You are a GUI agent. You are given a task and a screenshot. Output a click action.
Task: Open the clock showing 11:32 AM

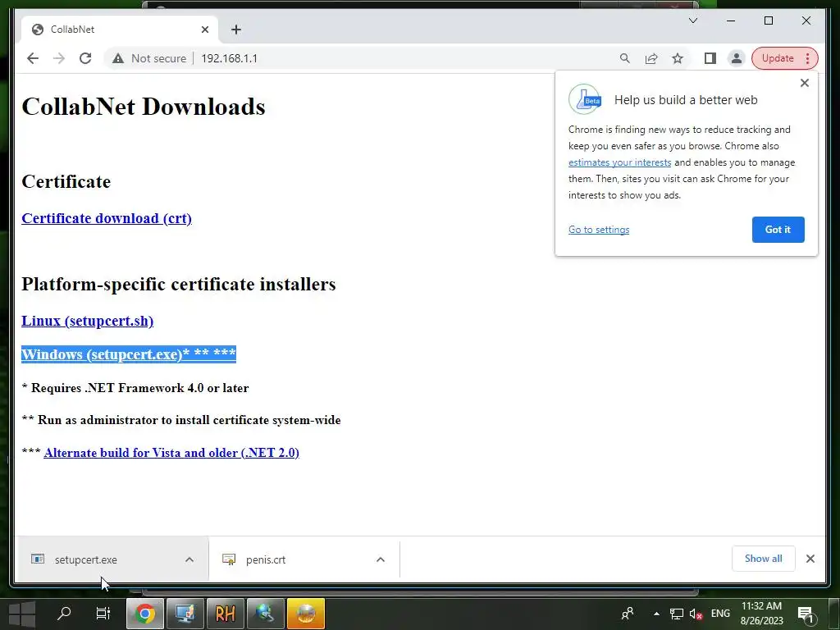pyautogui.click(x=762, y=614)
